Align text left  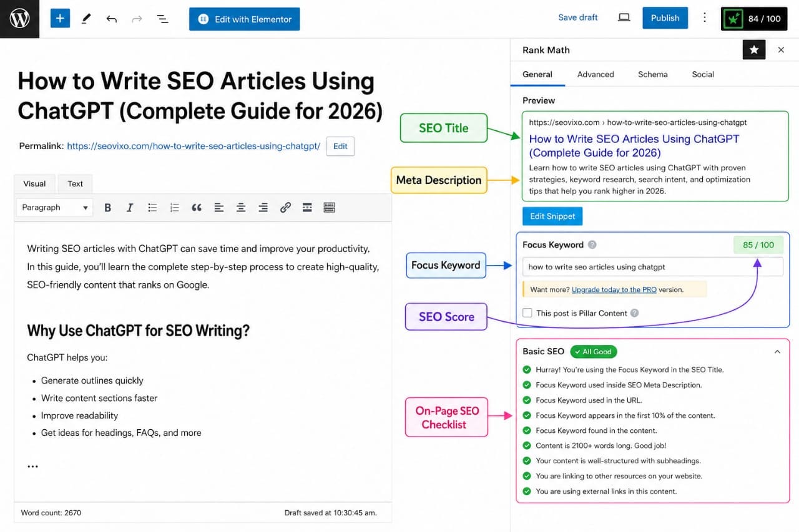coord(218,208)
